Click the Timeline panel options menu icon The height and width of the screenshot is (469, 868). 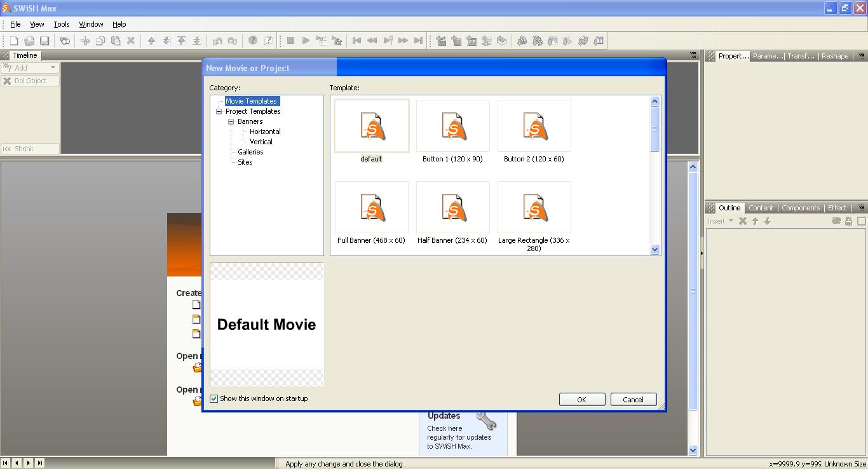(x=693, y=55)
